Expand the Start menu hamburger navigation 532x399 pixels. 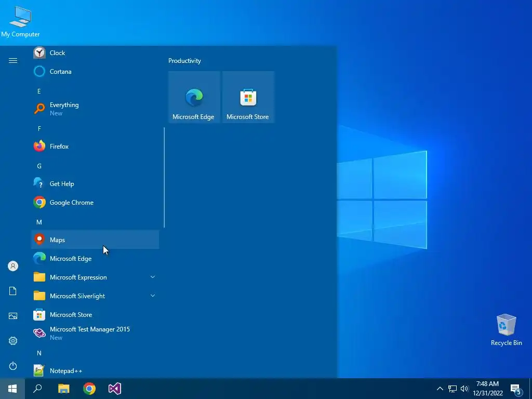[x=13, y=60]
